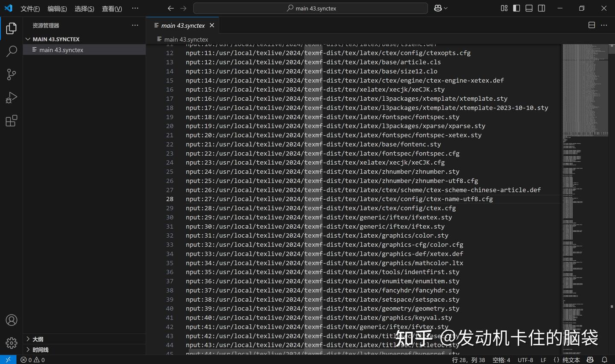Open the 文件 menu

click(30, 8)
